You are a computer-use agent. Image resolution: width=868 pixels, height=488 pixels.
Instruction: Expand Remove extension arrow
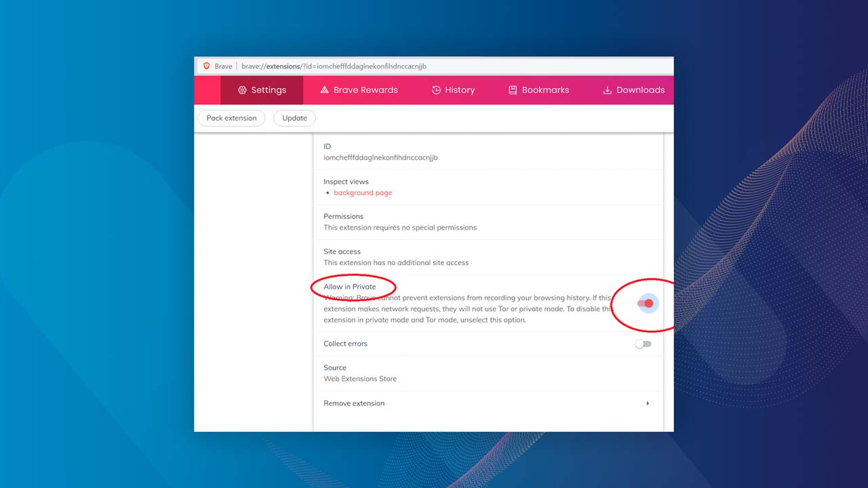(648, 403)
